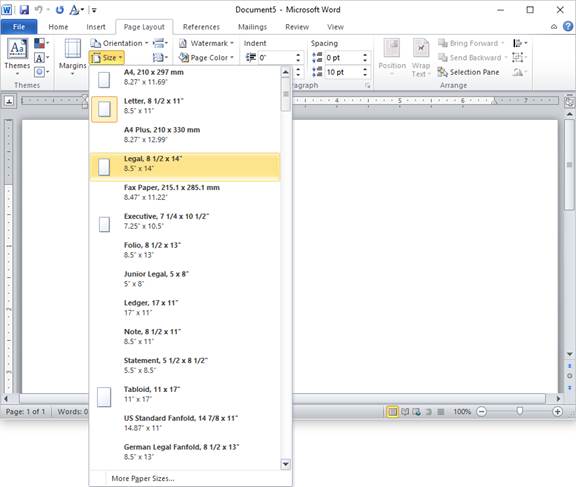Open the Theme Effects icon
Viewport: 576px width, 487px height.
click(41, 72)
